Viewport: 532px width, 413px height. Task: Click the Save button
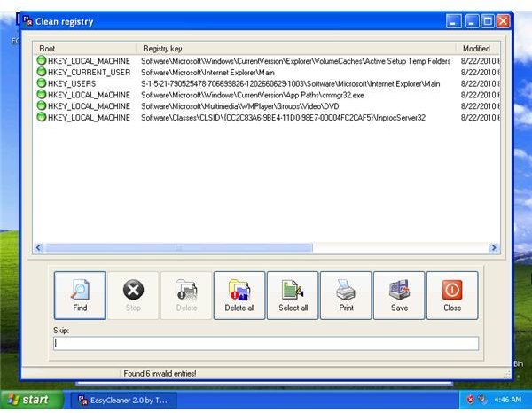click(x=399, y=295)
